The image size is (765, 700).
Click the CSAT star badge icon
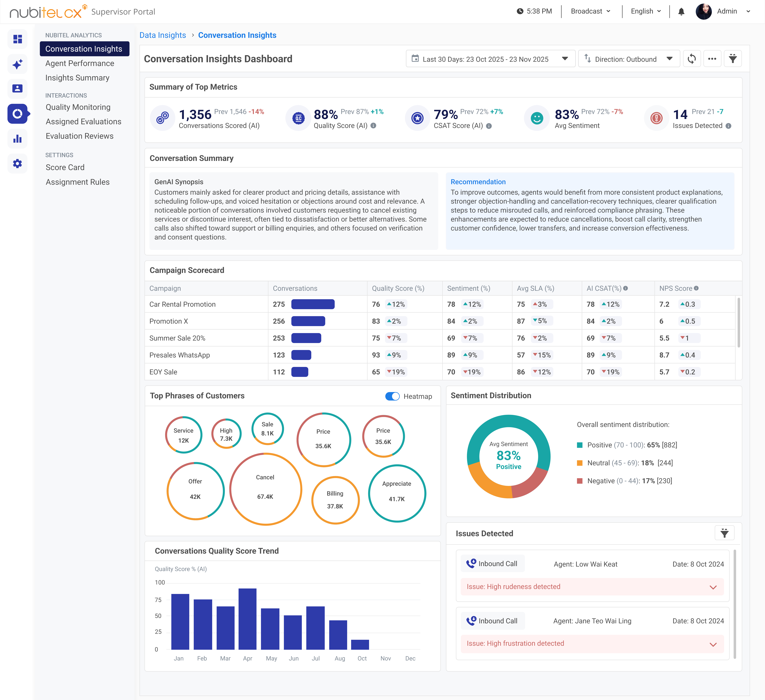click(417, 118)
